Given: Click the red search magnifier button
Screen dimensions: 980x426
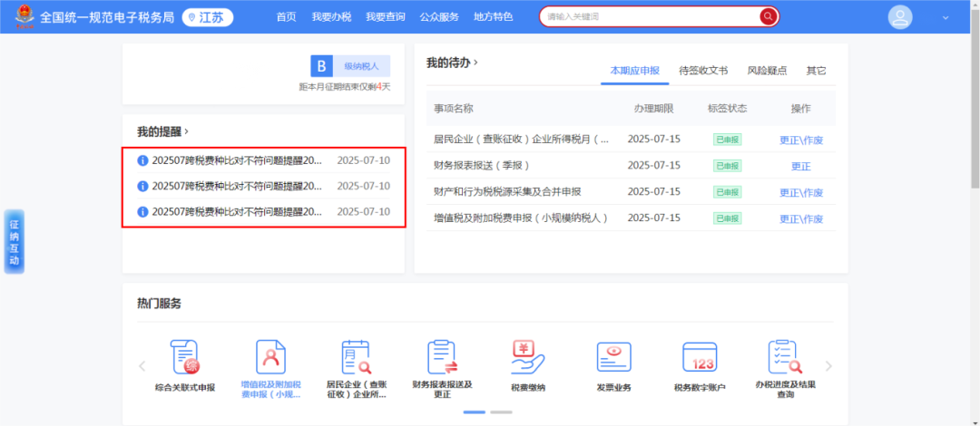Looking at the screenshot, I should coord(769,16).
